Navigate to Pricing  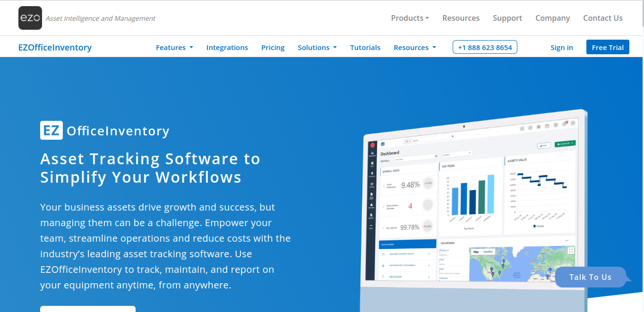coord(273,47)
